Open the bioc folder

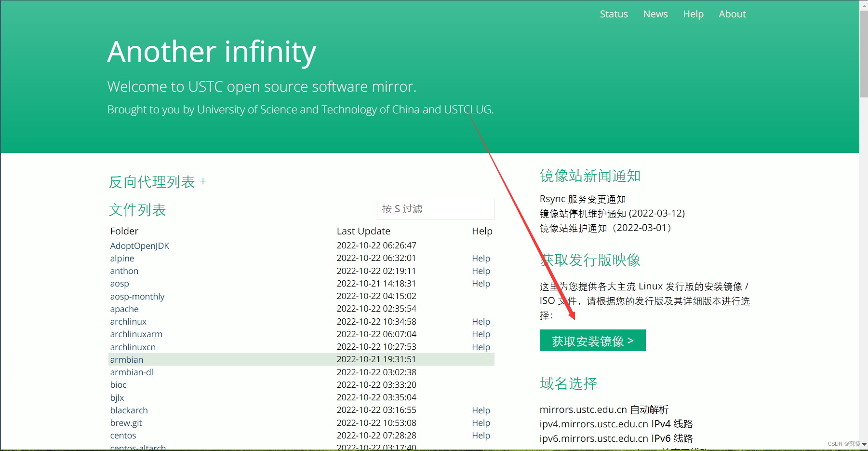coord(118,384)
